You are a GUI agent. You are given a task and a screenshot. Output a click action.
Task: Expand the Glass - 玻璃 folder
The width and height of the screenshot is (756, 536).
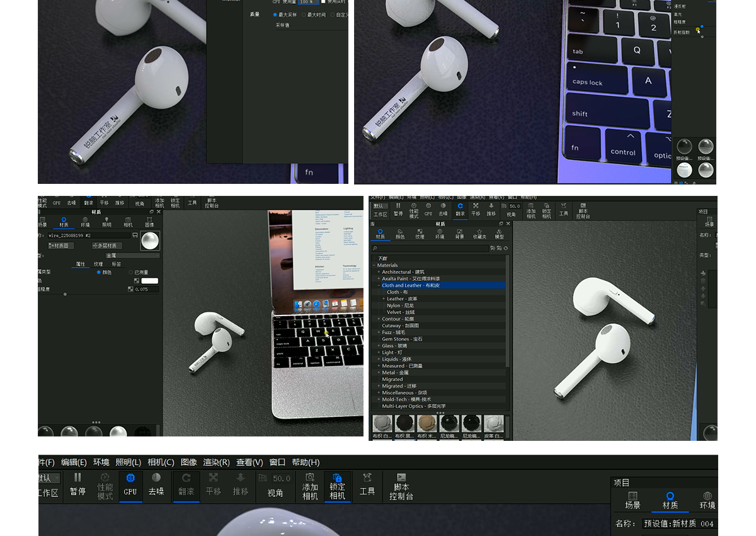[x=379, y=346]
